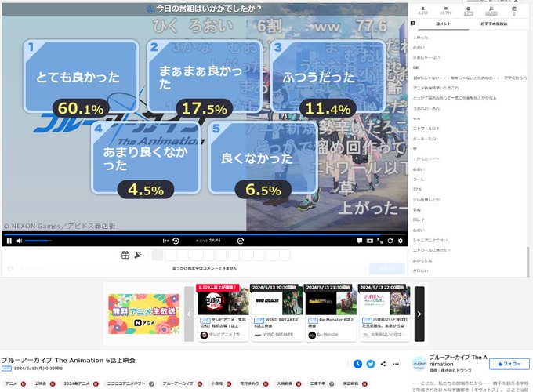Open the アニメ tag
The image size is (533, 392).
11,383
